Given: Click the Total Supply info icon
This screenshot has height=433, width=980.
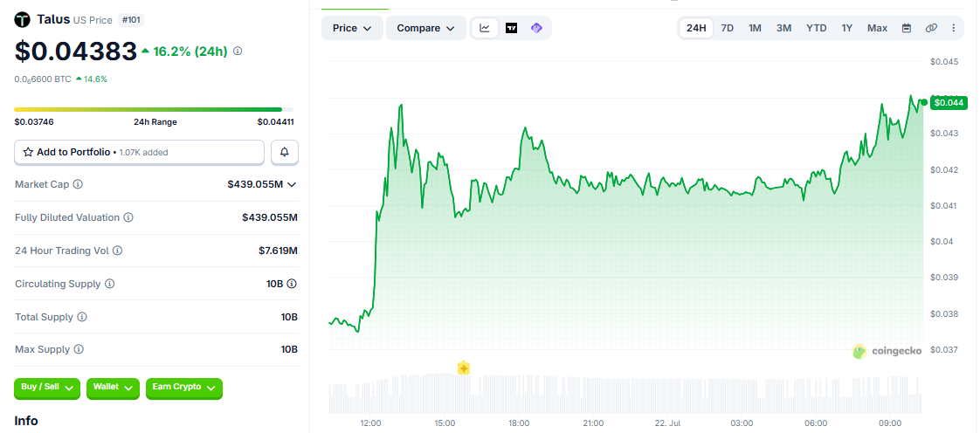Looking at the screenshot, I should coord(82,317).
